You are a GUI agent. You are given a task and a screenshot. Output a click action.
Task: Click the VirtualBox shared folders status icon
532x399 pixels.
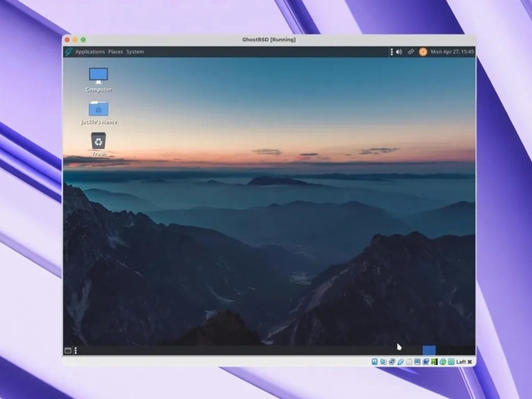coord(409,362)
